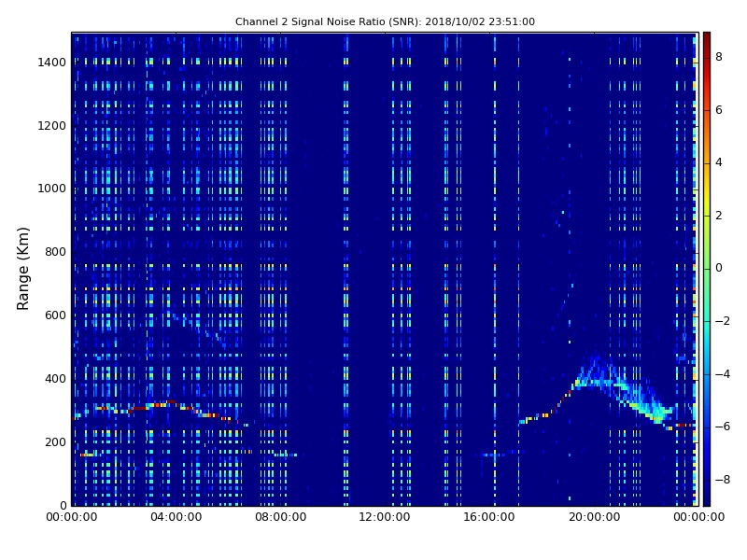
Task: Click the 20:00:00 time axis label
Action: [594, 517]
